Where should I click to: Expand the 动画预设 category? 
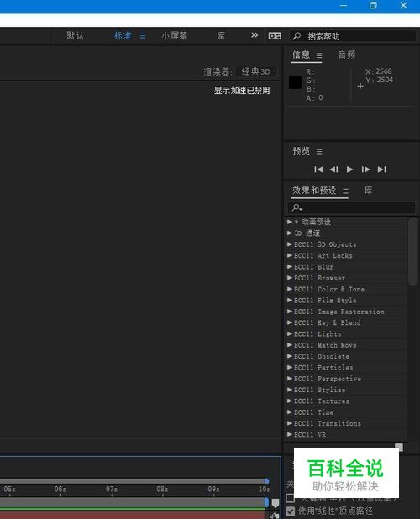tap(290, 222)
